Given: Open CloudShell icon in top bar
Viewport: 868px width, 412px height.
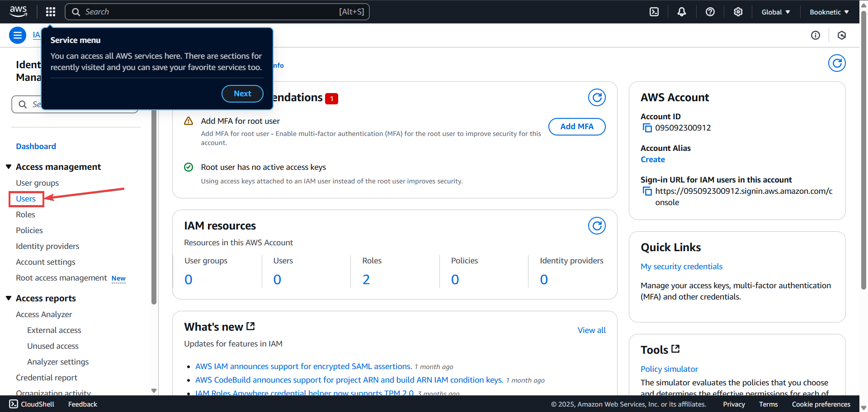Looking at the screenshot, I should click(654, 12).
